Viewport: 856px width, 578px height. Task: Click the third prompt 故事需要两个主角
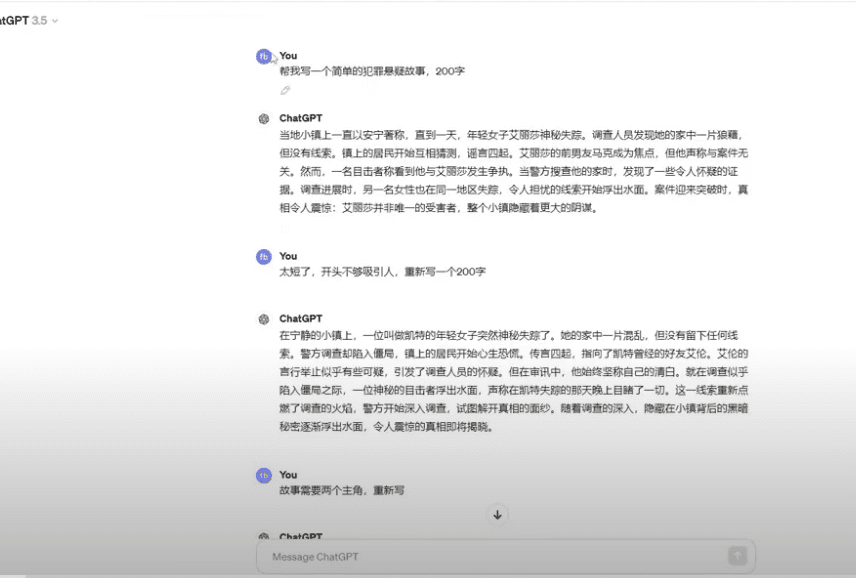[342, 491]
